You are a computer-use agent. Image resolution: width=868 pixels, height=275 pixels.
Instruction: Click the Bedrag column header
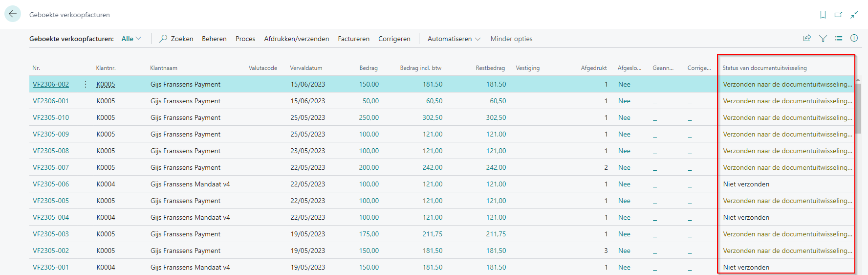coord(369,68)
